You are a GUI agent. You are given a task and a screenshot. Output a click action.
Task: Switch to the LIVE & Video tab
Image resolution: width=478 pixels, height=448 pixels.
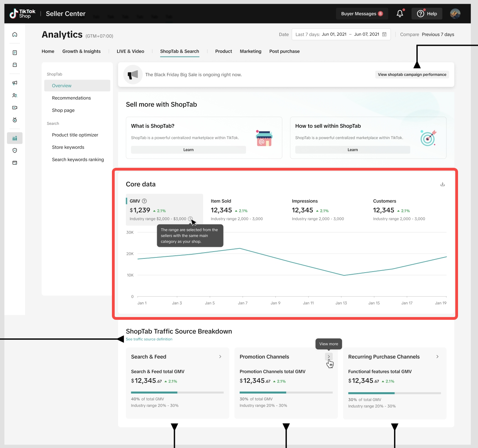(x=131, y=51)
